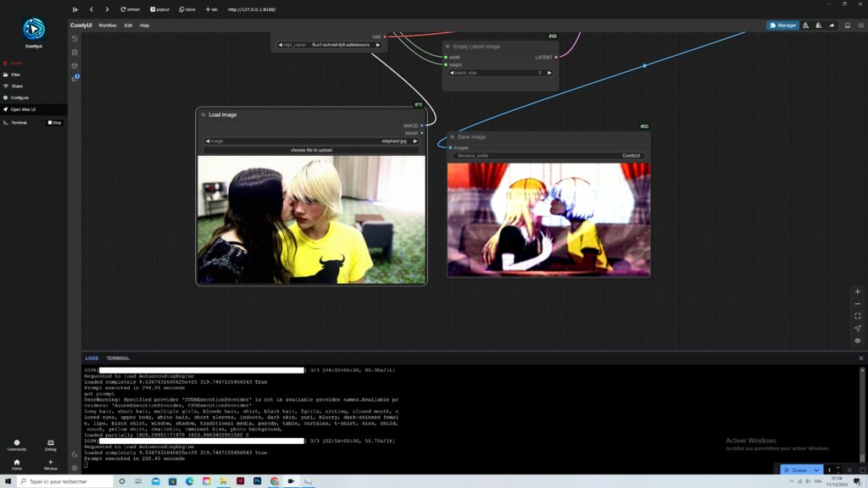Click the Manager button
The height and width of the screenshot is (488, 868).
[x=782, y=25]
